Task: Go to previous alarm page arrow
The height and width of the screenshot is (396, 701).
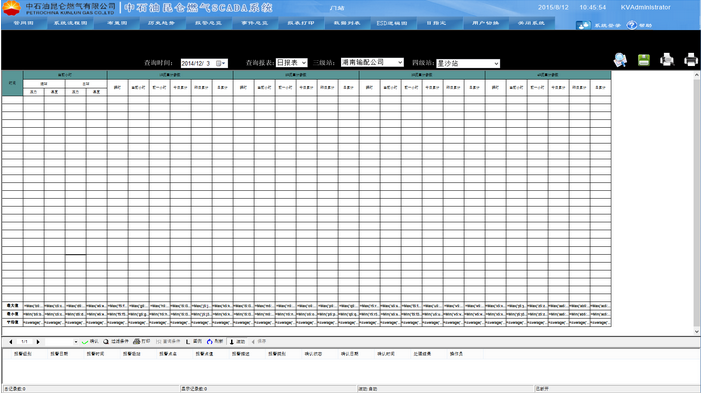Action: pos(11,341)
